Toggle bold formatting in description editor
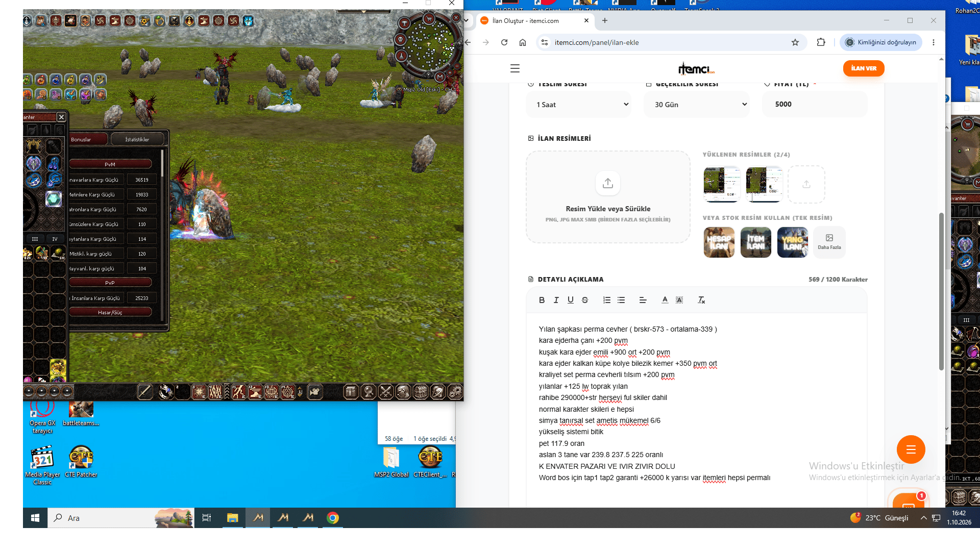Viewport: 980px width, 551px height. click(x=542, y=300)
